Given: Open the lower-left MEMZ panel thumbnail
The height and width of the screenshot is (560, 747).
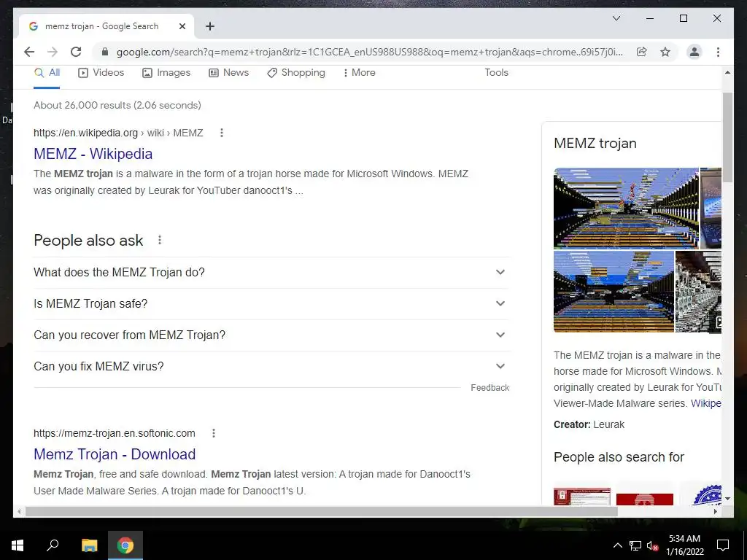Looking at the screenshot, I should coord(614,292).
